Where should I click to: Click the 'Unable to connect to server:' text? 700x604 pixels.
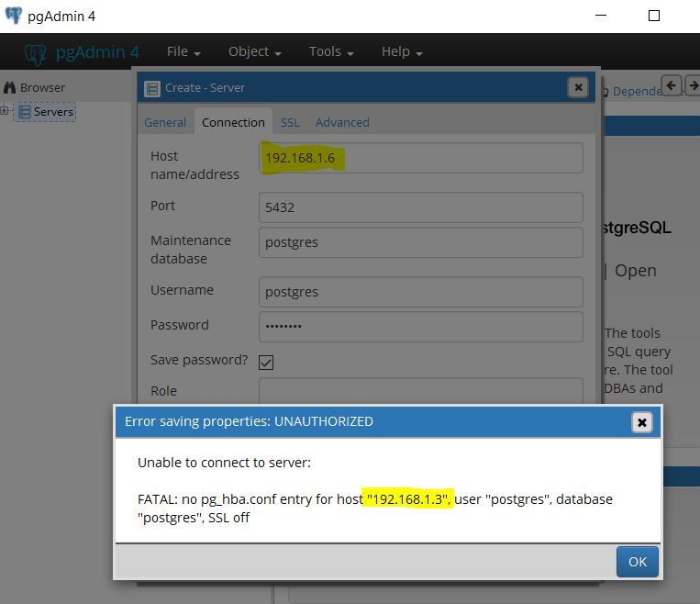click(x=224, y=463)
